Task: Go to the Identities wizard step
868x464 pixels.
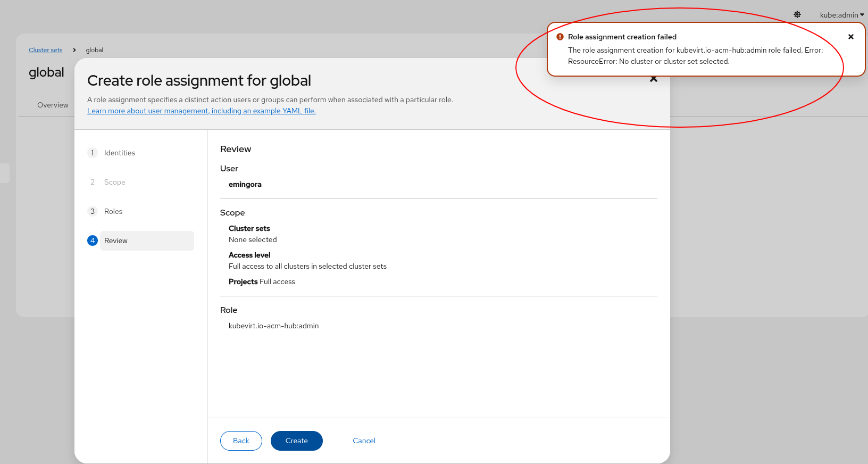Action: [119, 153]
